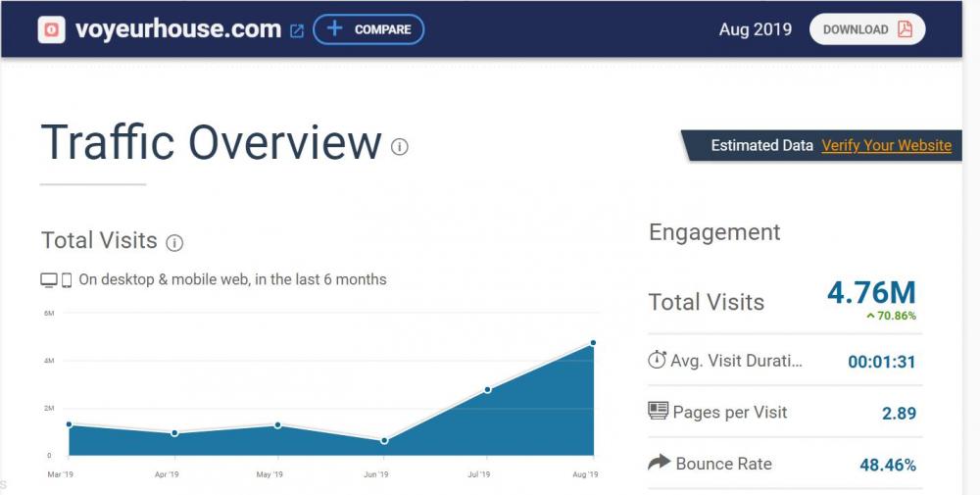Select the Jun '19 data point on chart

[384, 441]
